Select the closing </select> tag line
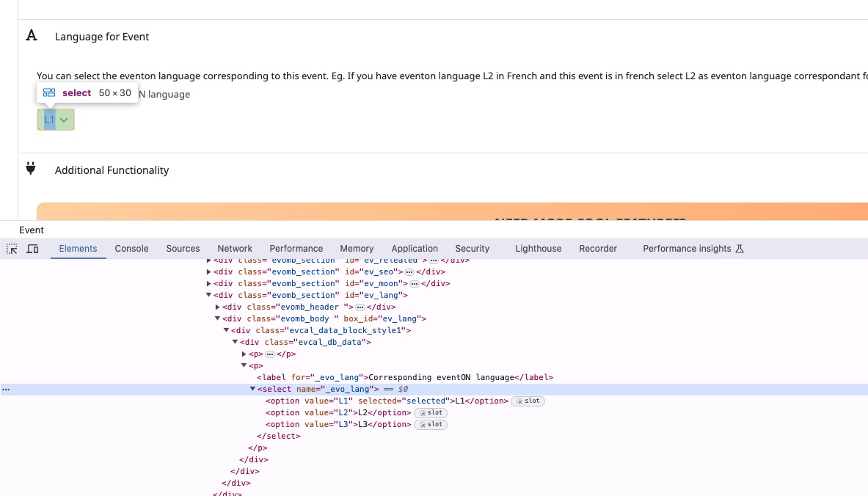868x496 pixels. point(278,437)
